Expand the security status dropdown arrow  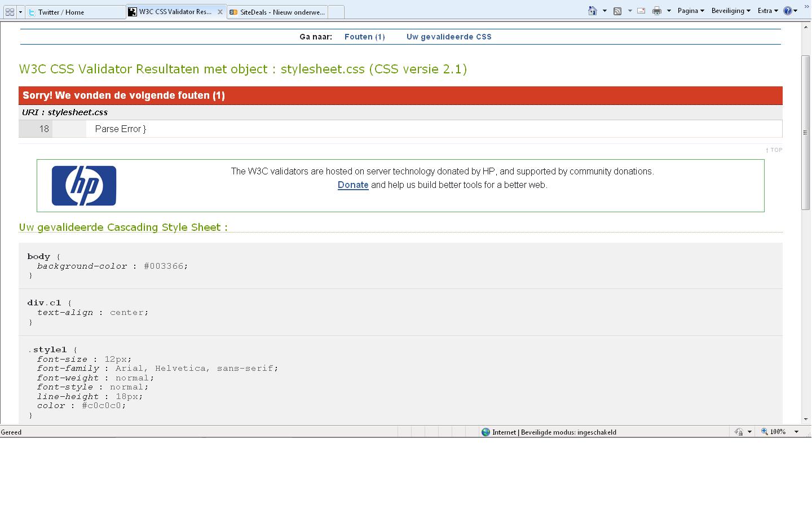click(749, 432)
